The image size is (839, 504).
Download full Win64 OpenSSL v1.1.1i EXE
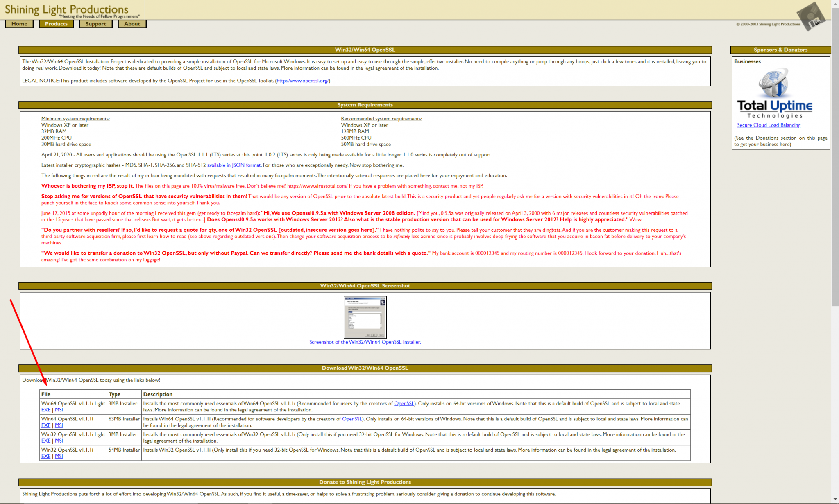pos(45,425)
